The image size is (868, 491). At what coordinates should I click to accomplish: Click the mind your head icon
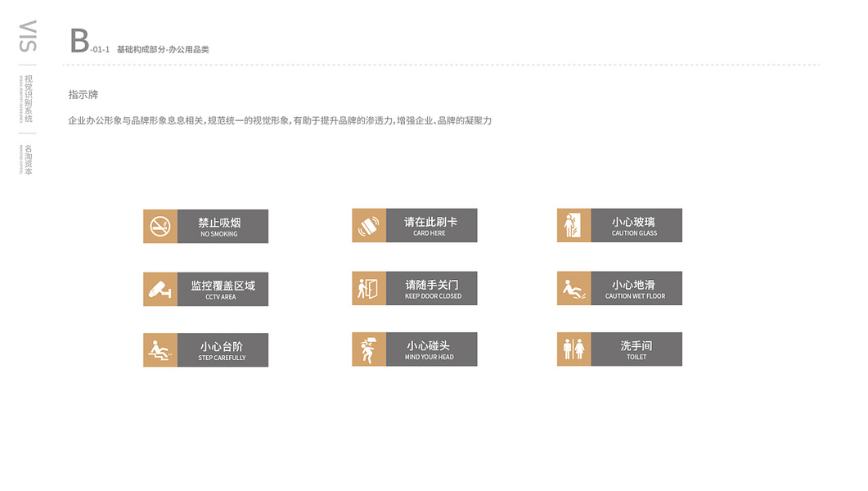click(369, 349)
